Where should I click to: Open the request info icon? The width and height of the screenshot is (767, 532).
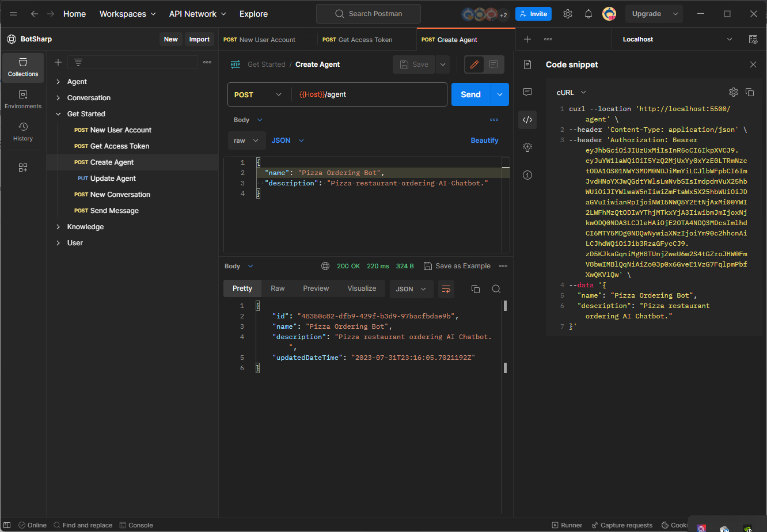[527, 175]
